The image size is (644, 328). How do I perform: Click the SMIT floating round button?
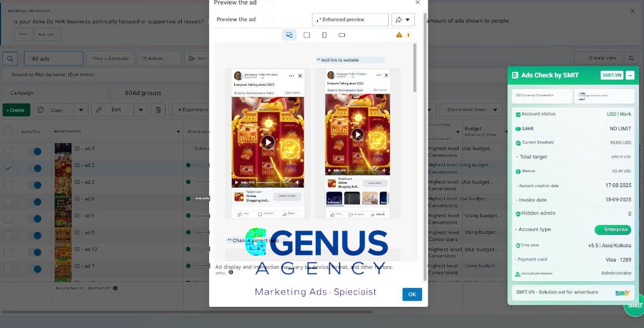pyautogui.click(x=635, y=305)
